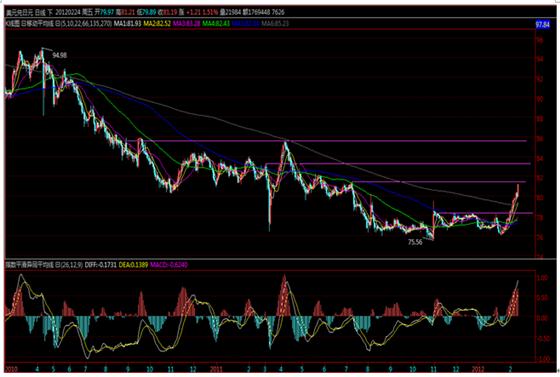The height and width of the screenshot is (377, 560).
Task: Select the 94.98 high price annotation
Action: (x=59, y=55)
